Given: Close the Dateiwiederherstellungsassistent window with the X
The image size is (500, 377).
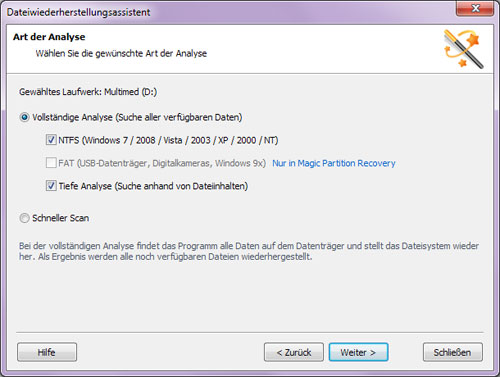Looking at the screenshot, I should click(x=475, y=8).
